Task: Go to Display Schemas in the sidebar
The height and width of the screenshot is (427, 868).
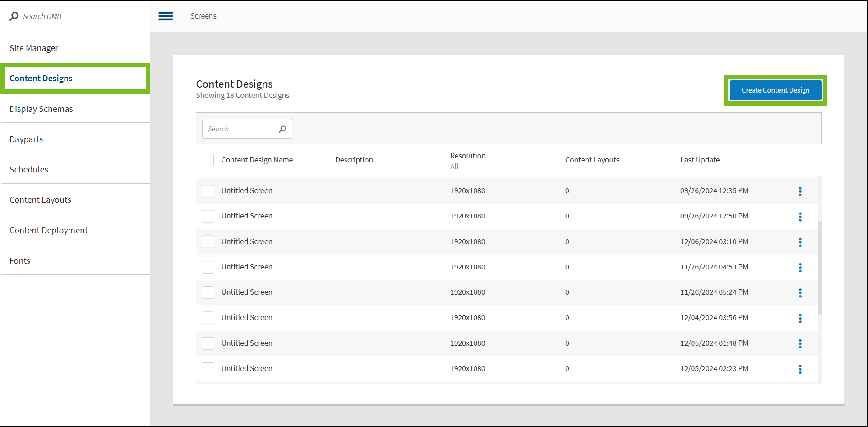Action: (x=41, y=109)
